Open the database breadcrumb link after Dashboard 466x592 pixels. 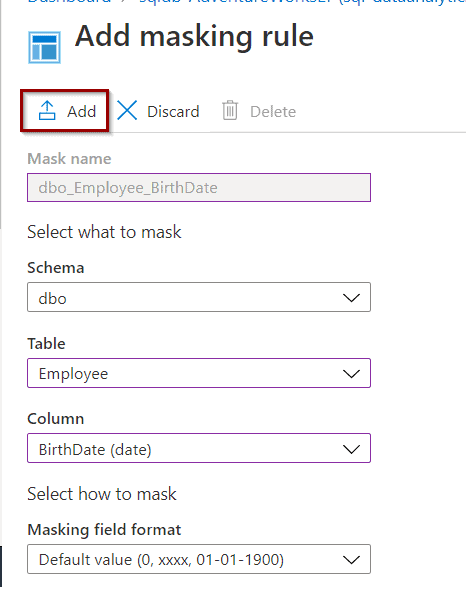click(302, 2)
